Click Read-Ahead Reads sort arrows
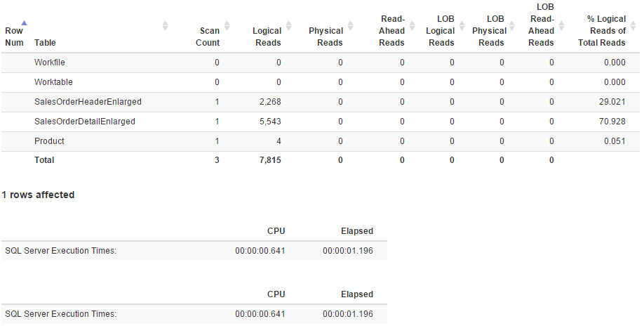Screen dimensions: 644x326 pos(412,25)
